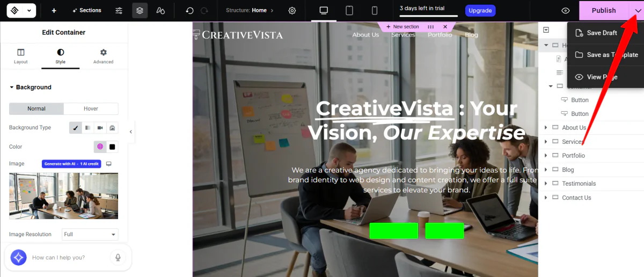Viewport: 644px width, 277px height.
Task: Open the black color swatch
Action: (x=112, y=147)
